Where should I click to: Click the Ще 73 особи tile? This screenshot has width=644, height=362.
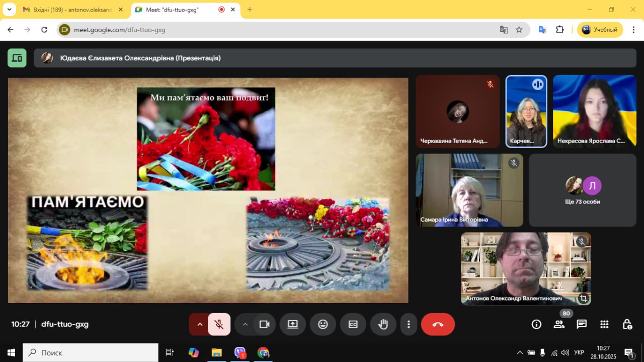[x=582, y=190]
